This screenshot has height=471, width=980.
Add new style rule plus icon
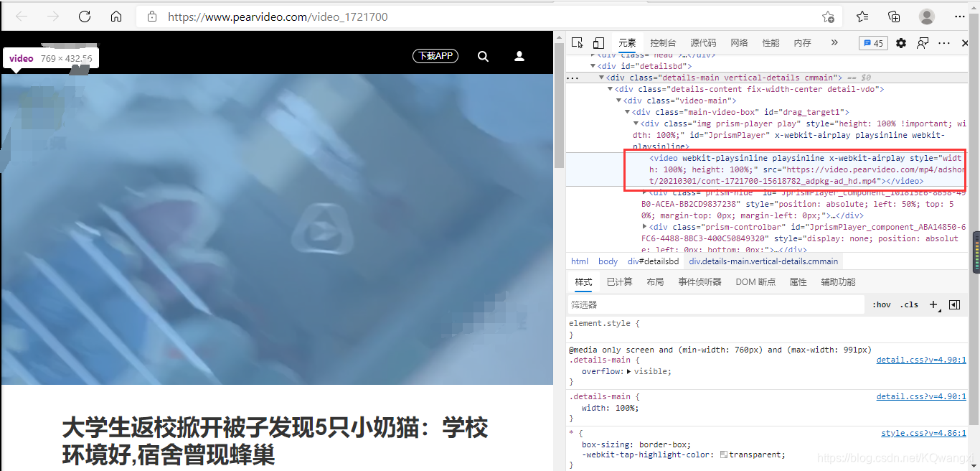pos(934,304)
